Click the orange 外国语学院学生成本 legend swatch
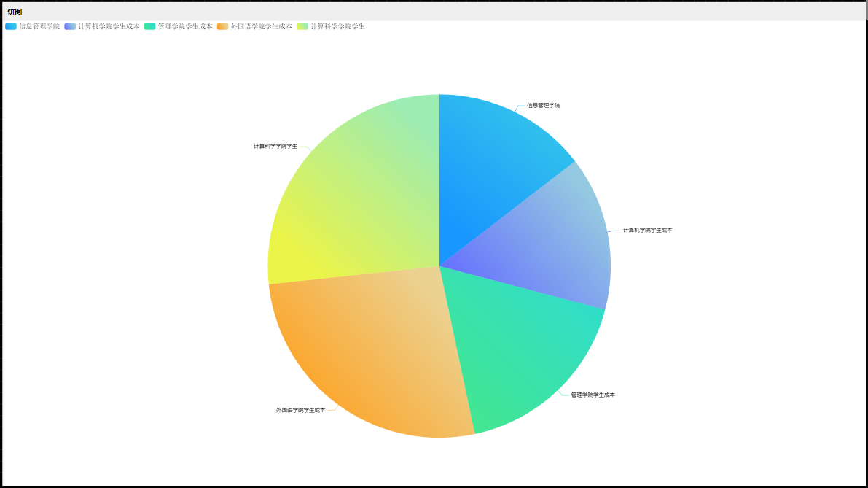 click(x=222, y=26)
